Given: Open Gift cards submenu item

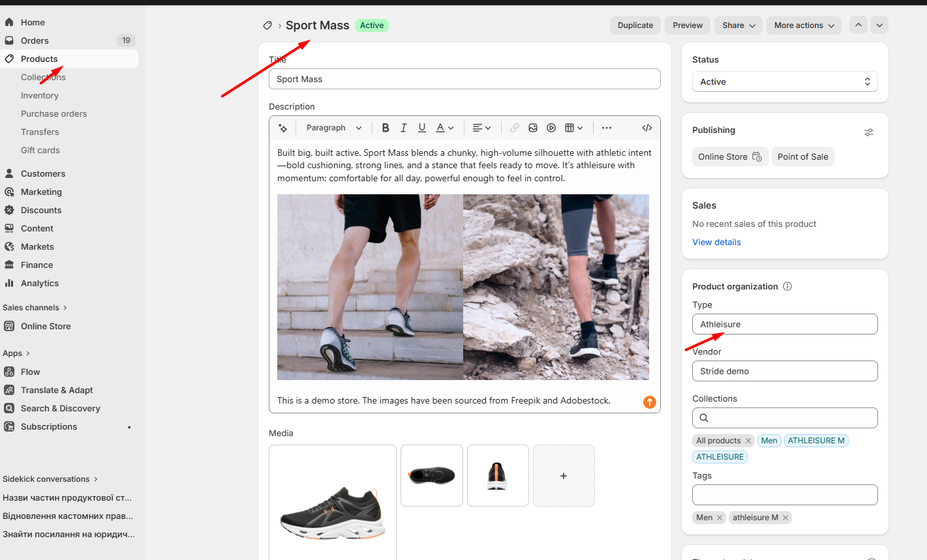Looking at the screenshot, I should 40,150.
